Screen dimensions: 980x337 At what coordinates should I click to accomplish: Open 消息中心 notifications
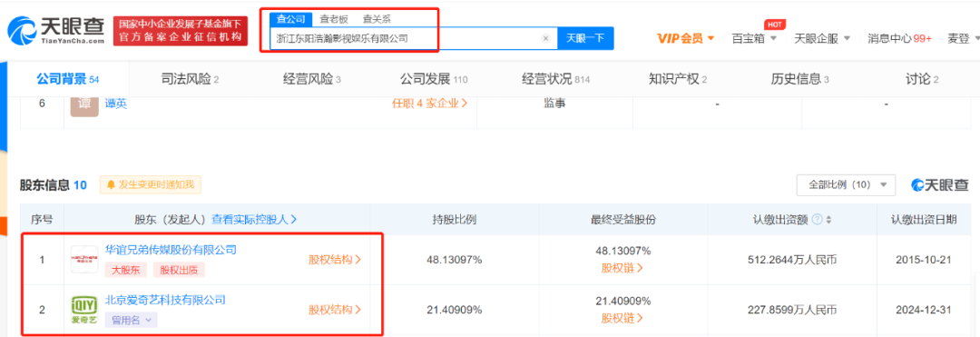(900, 39)
